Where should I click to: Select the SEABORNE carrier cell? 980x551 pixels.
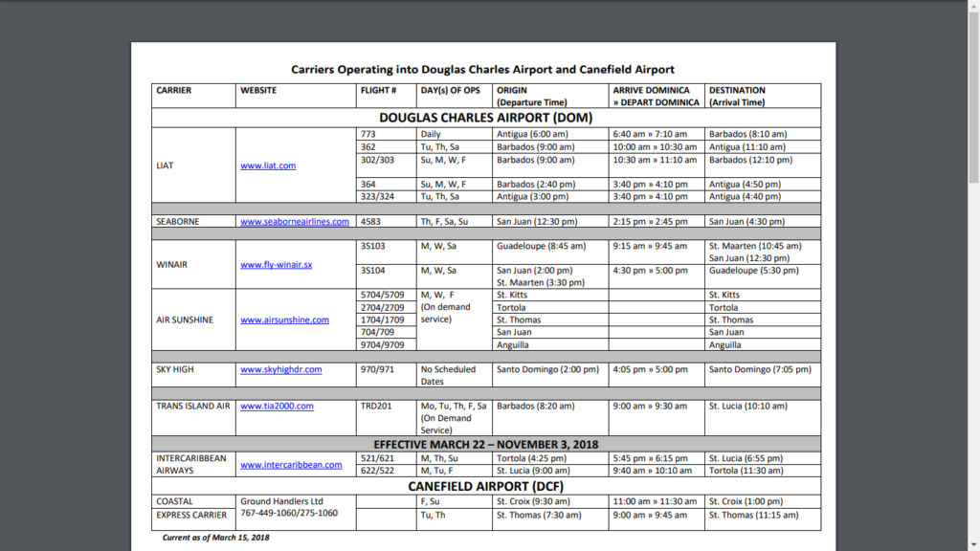pyautogui.click(x=193, y=222)
